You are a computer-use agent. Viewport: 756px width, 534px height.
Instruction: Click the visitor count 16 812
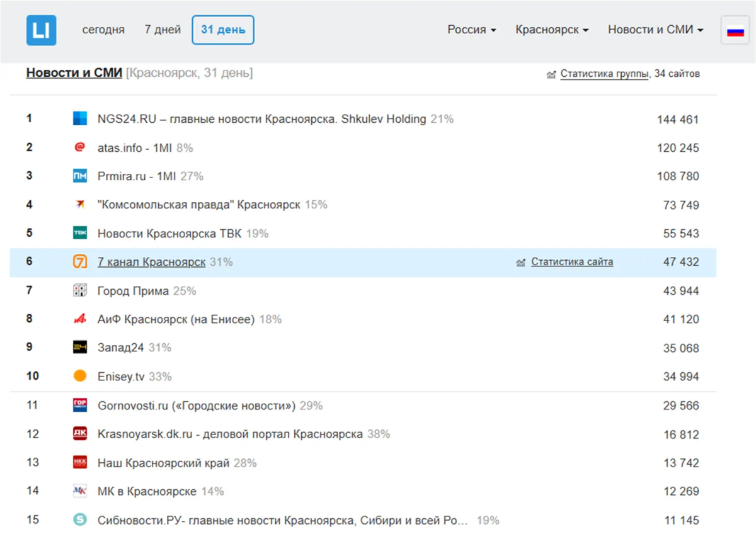pyautogui.click(x=681, y=435)
